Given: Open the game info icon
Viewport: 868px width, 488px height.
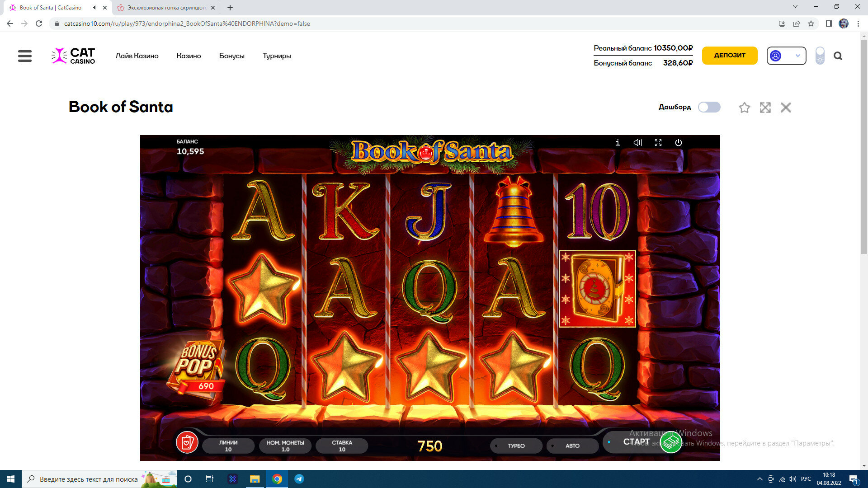Looking at the screenshot, I should coord(618,142).
